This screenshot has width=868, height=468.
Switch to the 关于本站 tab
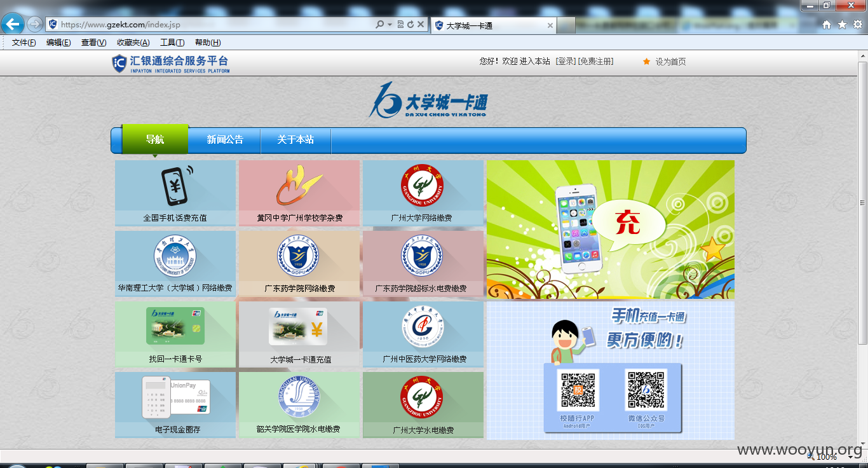point(295,139)
